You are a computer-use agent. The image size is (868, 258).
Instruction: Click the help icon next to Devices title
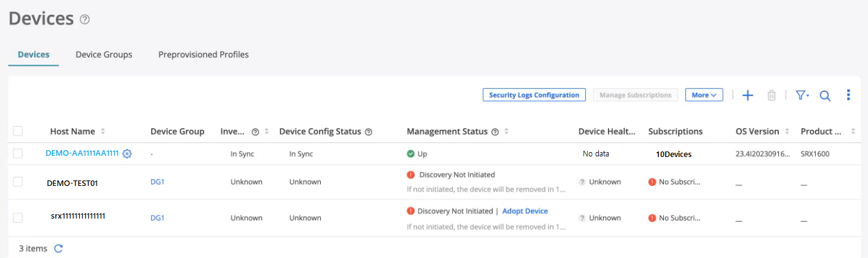(x=85, y=20)
